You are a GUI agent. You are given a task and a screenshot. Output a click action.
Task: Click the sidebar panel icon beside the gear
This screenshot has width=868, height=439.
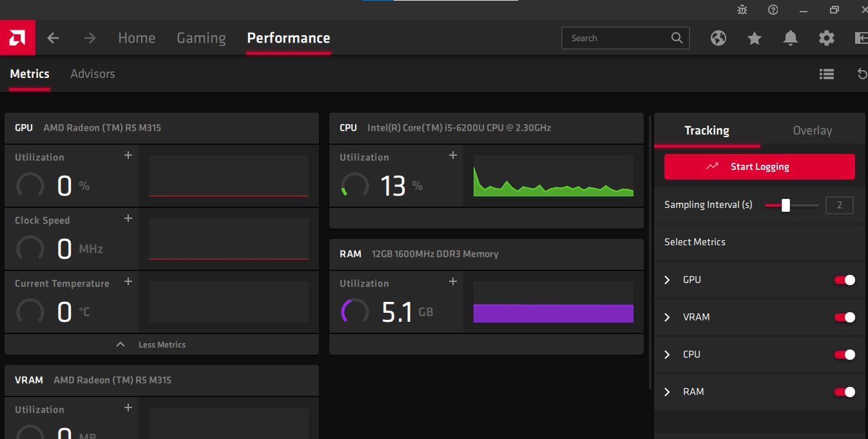pos(861,38)
